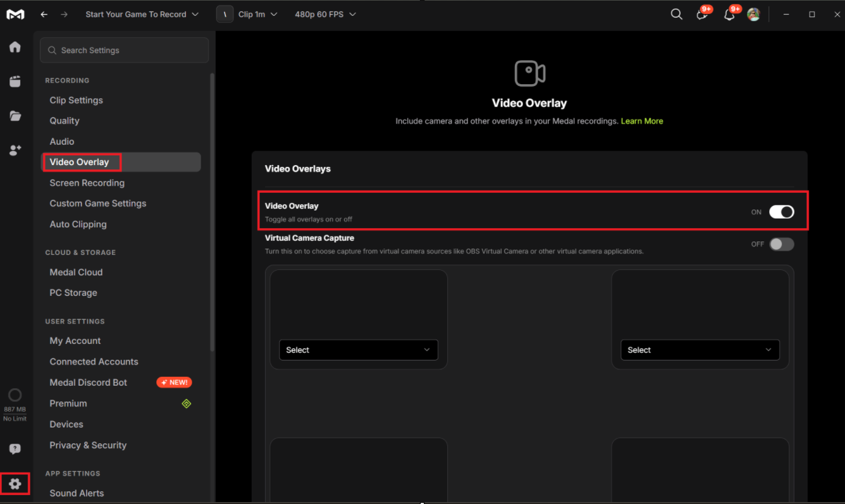Open Sound Alerts settings
The width and height of the screenshot is (845, 504).
click(121, 493)
